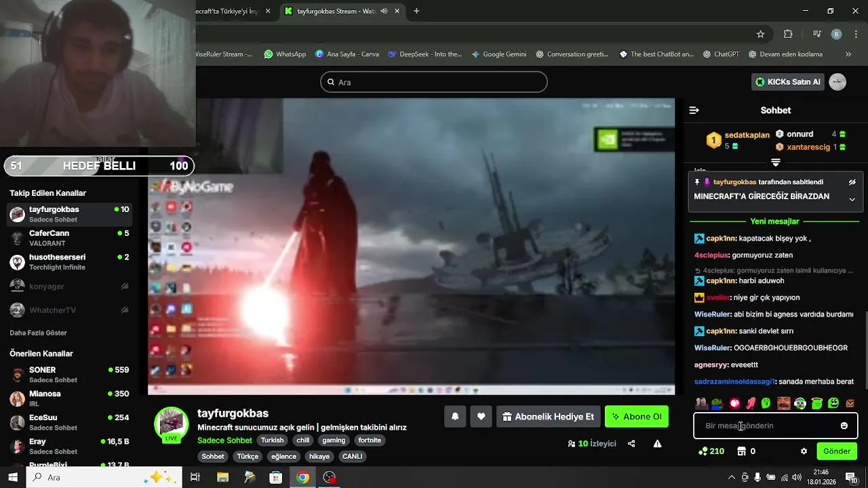The image size is (868, 488).
Task: Select the chill tag
Action: coord(303,441)
